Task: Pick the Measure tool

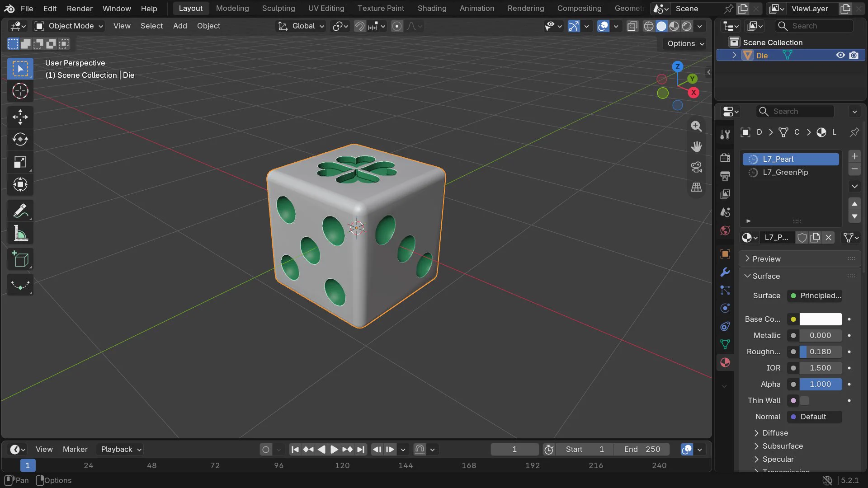Action: click(x=20, y=233)
